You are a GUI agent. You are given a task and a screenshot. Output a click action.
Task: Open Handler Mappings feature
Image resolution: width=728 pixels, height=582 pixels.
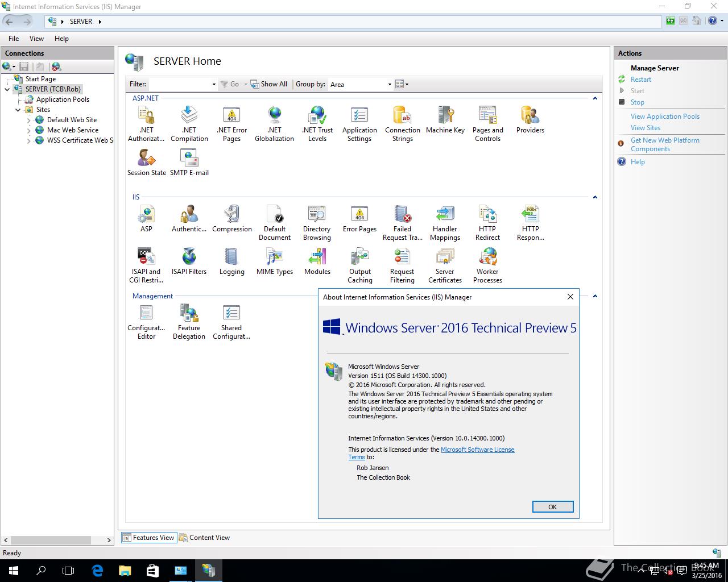pyautogui.click(x=445, y=222)
